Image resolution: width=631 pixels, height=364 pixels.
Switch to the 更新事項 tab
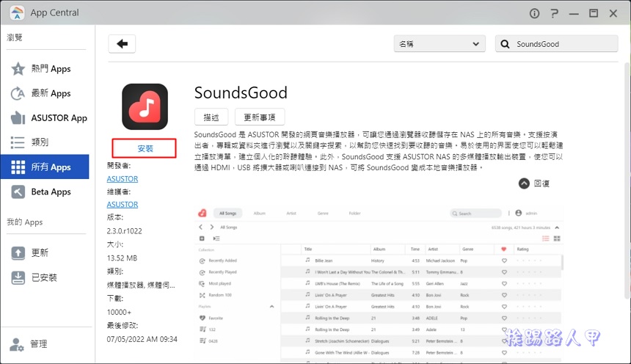pos(260,117)
